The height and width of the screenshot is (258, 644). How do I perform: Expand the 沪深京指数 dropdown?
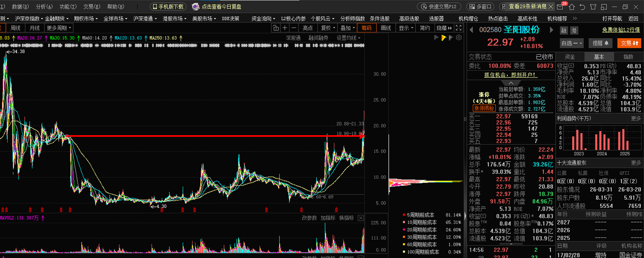(x=28, y=19)
